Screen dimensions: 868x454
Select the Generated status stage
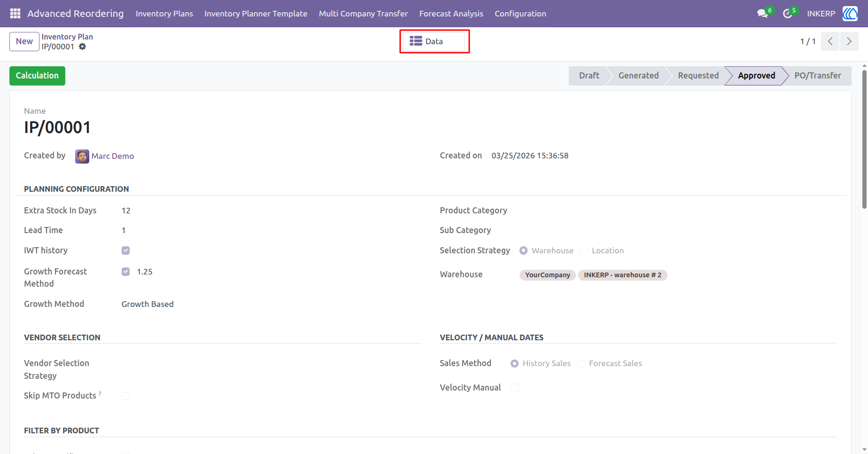pyautogui.click(x=638, y=76)
